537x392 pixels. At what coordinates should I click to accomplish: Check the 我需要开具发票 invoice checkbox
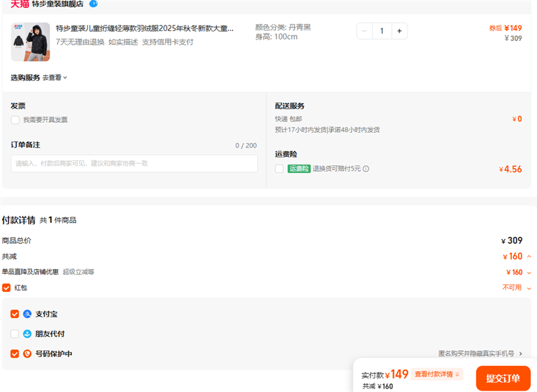[15, 120]
